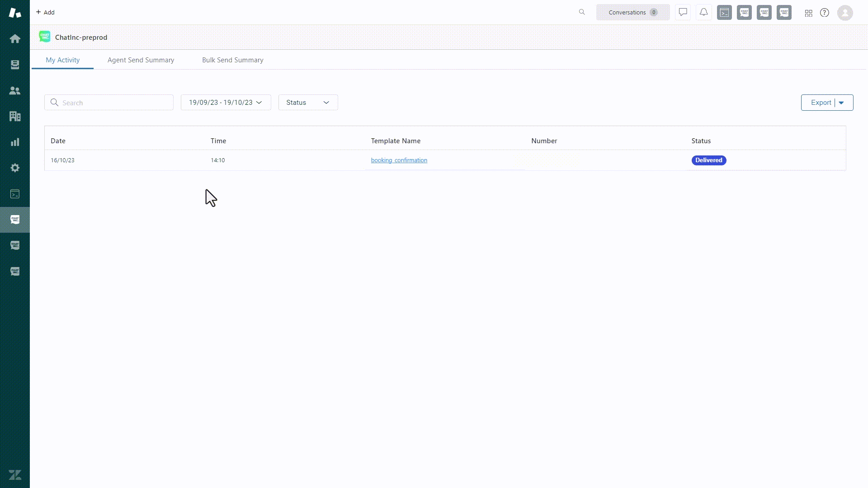The height and width of the screenshot is (488, 868).
Task: Open Organizations building icon in sidebar
Action: [15, 116]
